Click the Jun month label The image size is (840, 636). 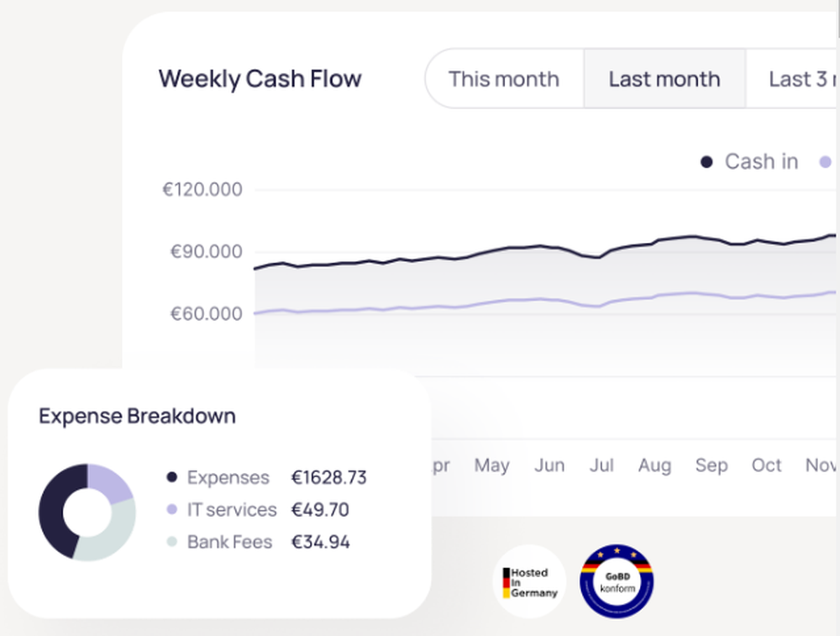[549, 465]
